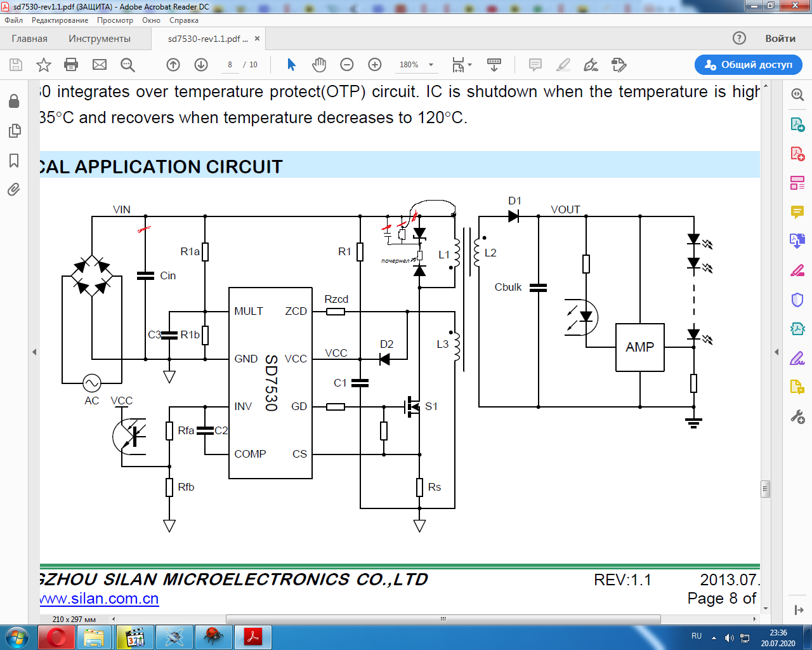
Task: Open Export PDF tool in right pane
Action: tap(797, 124)
